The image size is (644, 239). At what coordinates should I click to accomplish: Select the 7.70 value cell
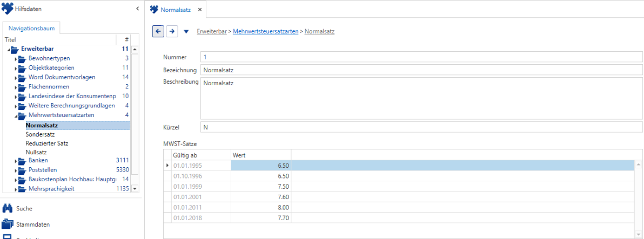point(261,217)
